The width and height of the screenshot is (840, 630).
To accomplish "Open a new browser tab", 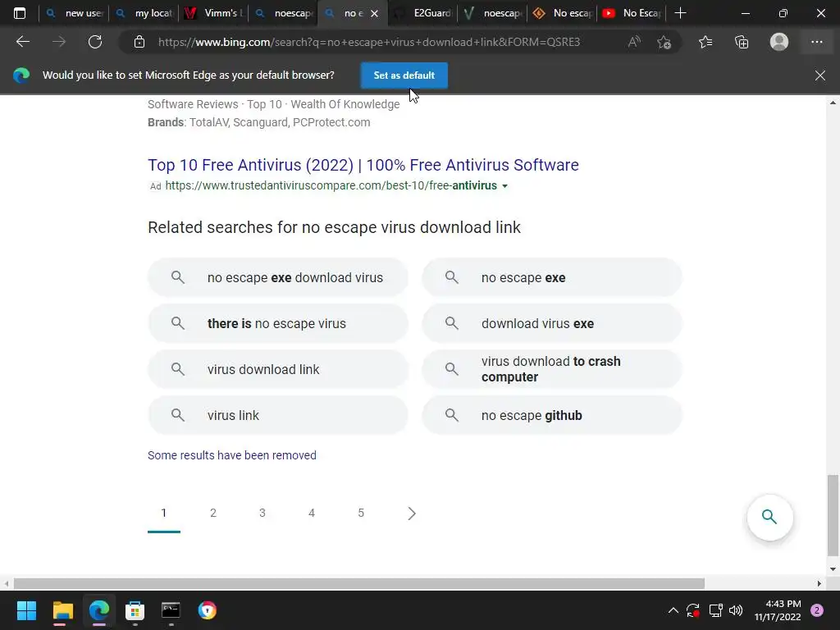I will click(680, 13).
